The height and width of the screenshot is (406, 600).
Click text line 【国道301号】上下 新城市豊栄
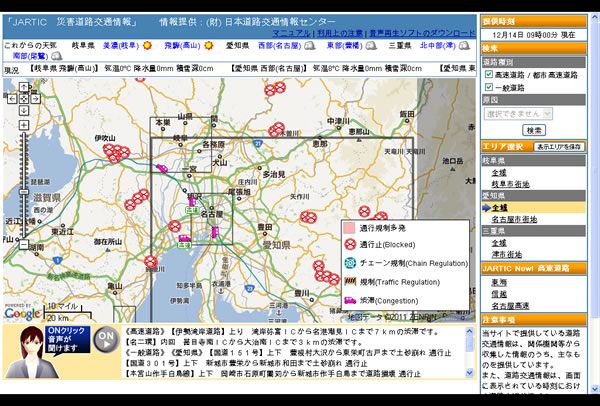tap(246, 363)
